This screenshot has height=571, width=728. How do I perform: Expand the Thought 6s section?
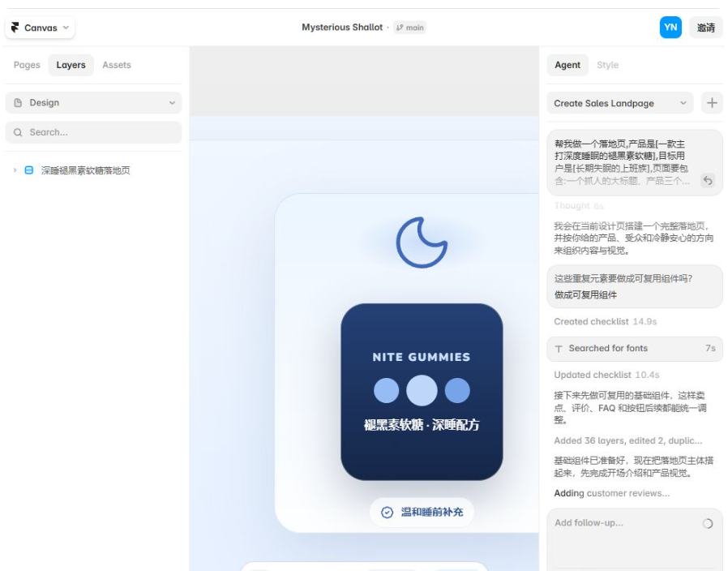[x=579, y=206]
